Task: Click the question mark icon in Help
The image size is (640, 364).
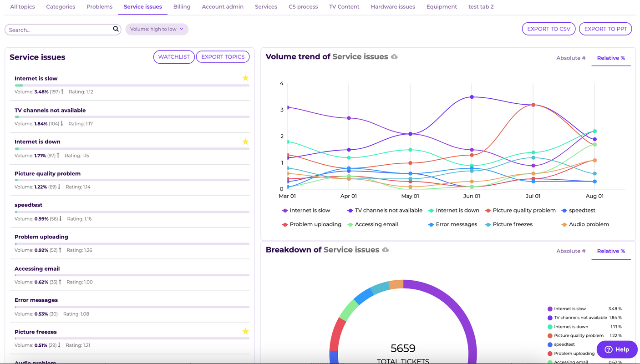Action: click(x=609, y=349)
